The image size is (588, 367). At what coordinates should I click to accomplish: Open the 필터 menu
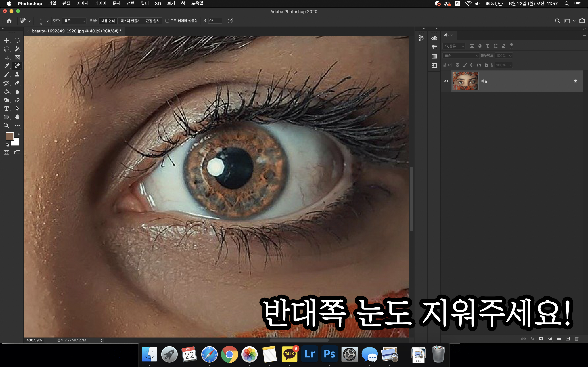click(145, 3)
